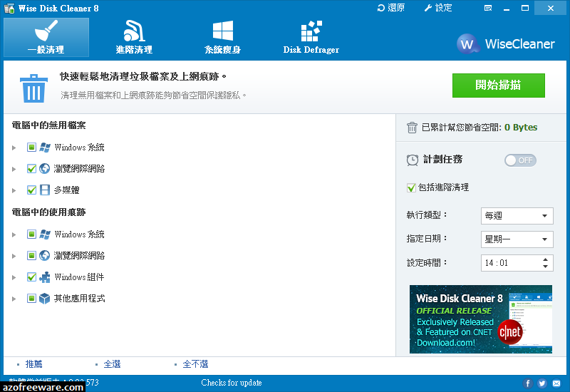
Task: Switch to 系統瘦身 tab
Action: click(x=222, y=37)
